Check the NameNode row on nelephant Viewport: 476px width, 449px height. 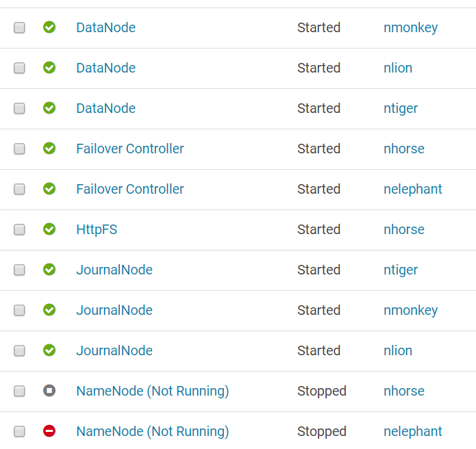19,431
